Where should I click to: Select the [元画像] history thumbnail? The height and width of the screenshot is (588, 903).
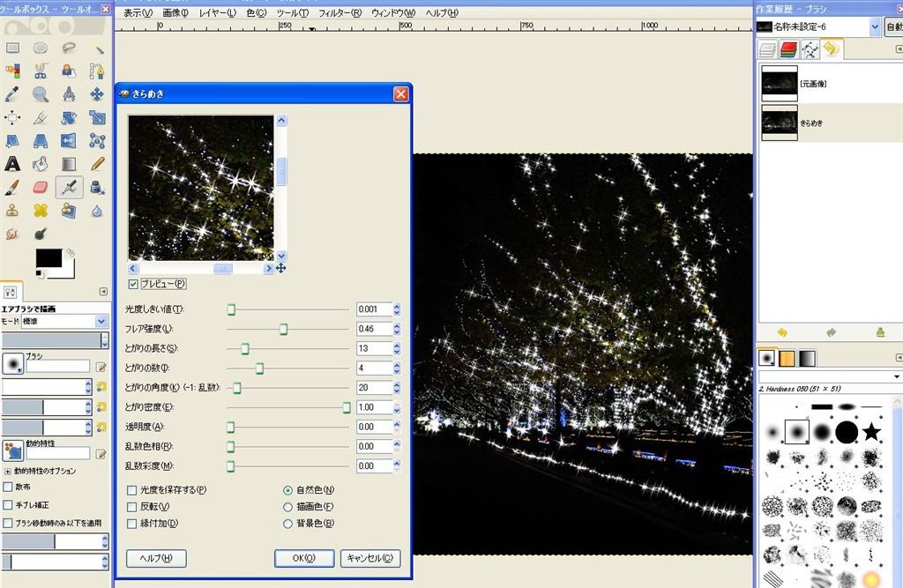tap(780, 83)
